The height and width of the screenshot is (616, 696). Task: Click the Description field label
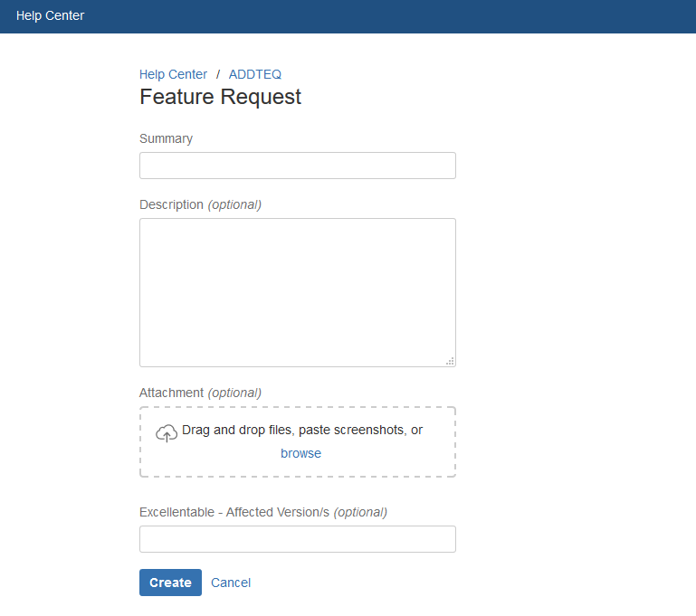(x=171, y=204)
